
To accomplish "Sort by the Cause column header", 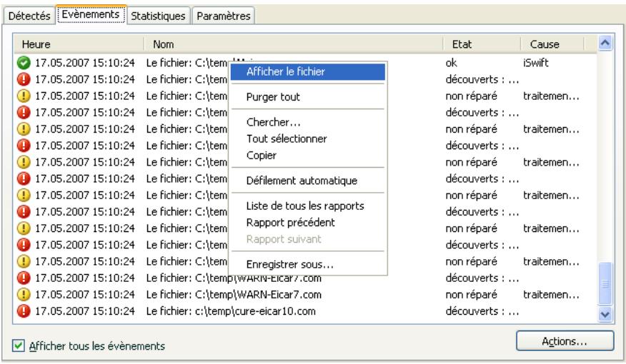I will [552, 44].
